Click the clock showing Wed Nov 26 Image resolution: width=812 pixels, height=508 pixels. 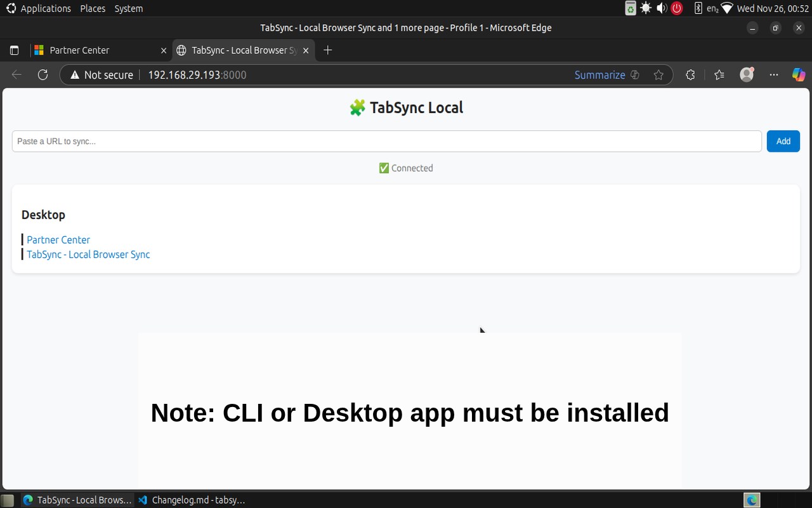click(773, 8)
